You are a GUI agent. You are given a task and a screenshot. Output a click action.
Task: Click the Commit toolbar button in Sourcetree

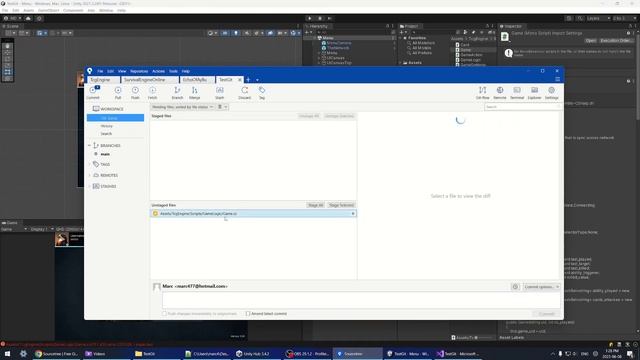coord(93,92)
